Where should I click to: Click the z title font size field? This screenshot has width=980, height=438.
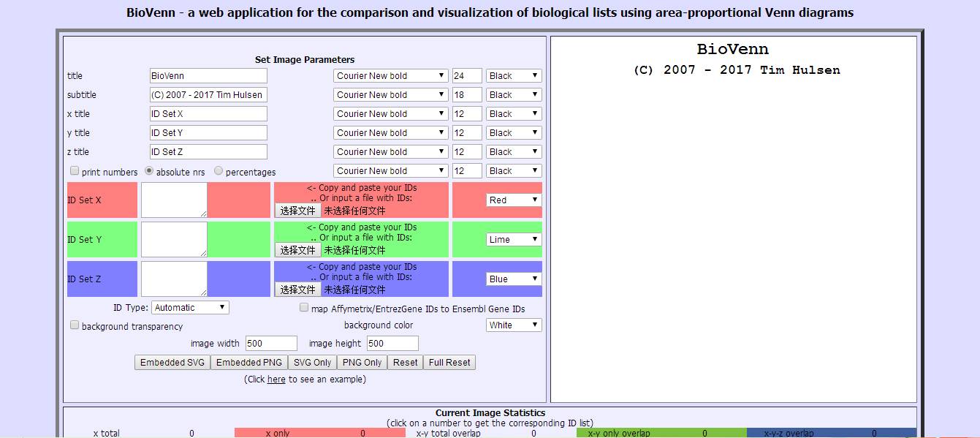pyautogui.click(x=467, y=151)
